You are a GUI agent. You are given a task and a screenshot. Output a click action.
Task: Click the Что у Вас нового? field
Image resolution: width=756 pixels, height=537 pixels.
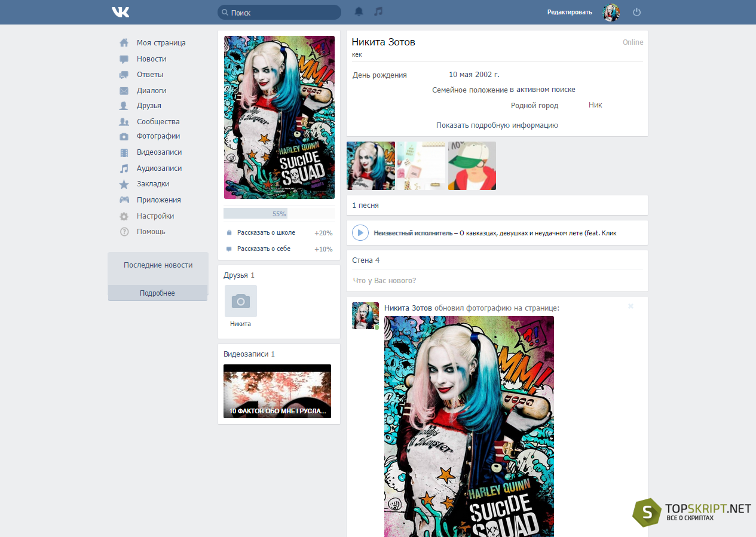click(497, 281)
